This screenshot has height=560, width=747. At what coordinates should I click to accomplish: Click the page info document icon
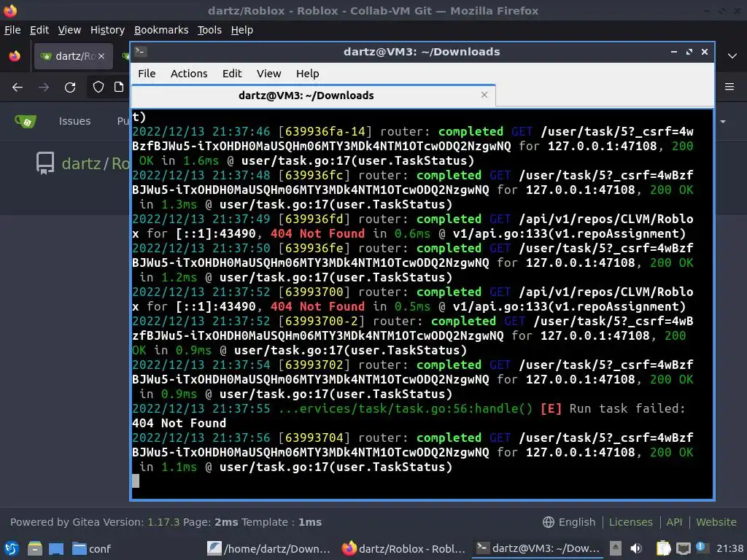(119, 87)
